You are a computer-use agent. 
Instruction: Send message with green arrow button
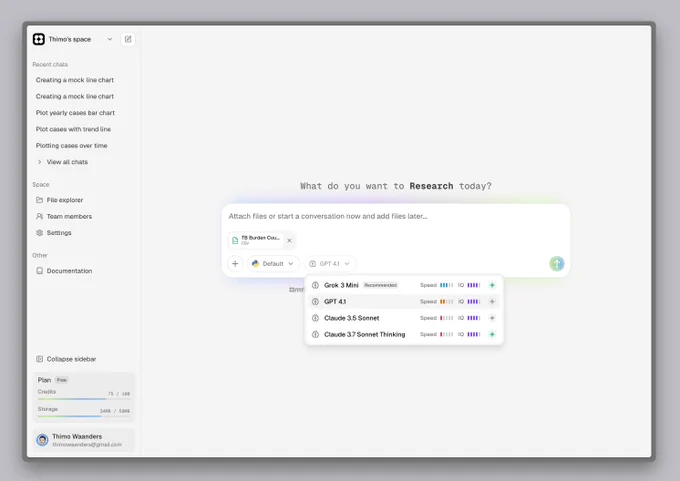click(x=557, y=264)
